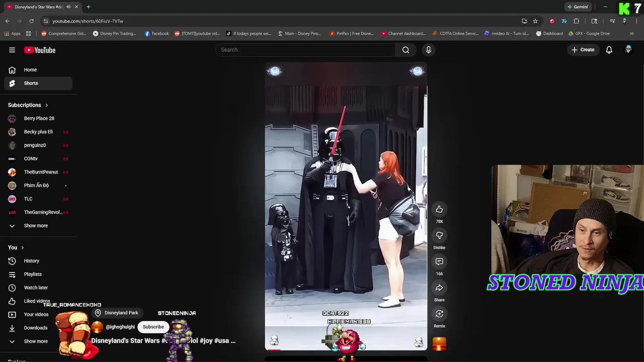Select Shorts in the sidebar
This screenshot has width=644, height=362.
click(38, 83)
